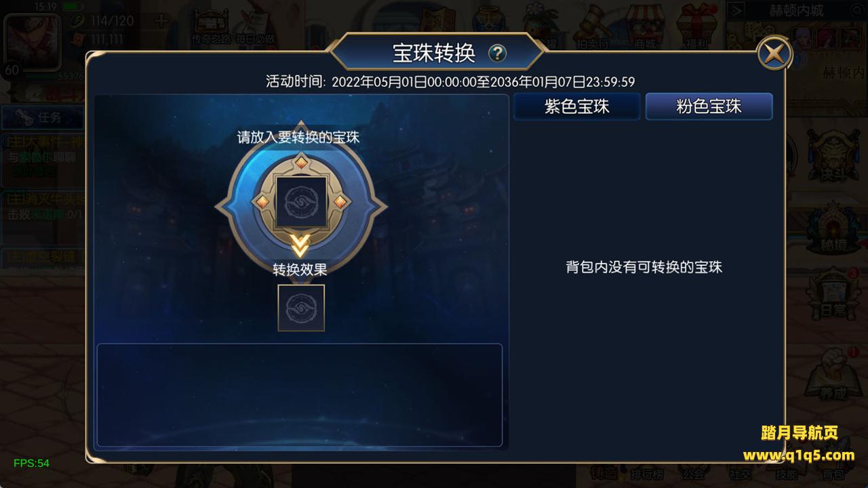868x488 pixels.
Task: Open the 宝珠转换 help question mark
Action: pyautogui.click(x=497, y=53)
